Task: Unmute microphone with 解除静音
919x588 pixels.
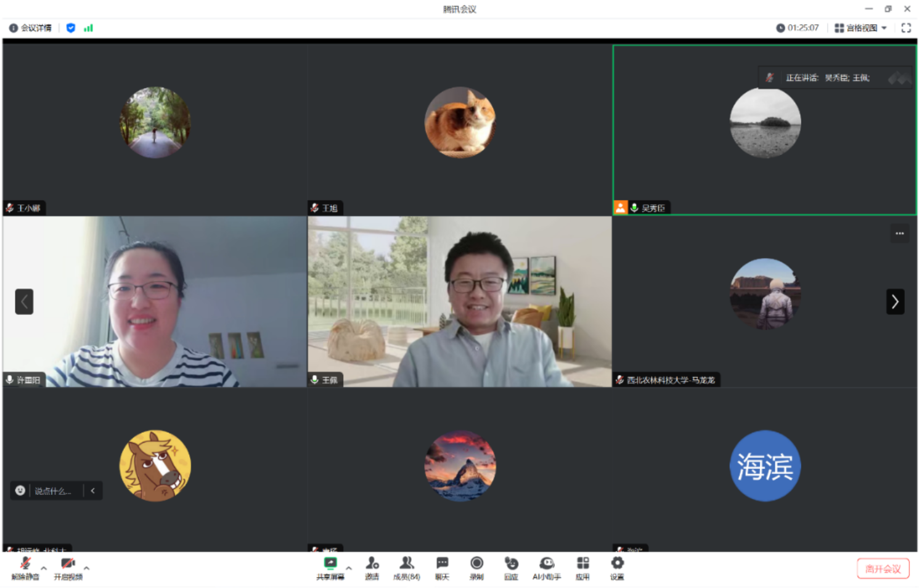Action: click(x=25, y=568)
